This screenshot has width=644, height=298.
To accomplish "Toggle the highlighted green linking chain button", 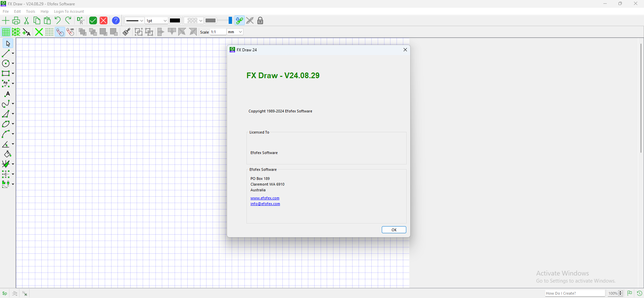I will [x=239, y=20].
